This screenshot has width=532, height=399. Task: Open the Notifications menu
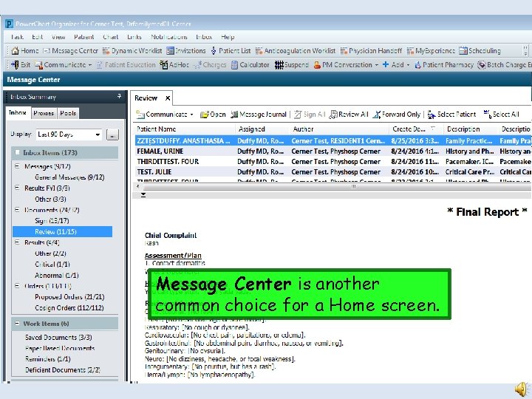pyautogui.click(x=169, y=37)
